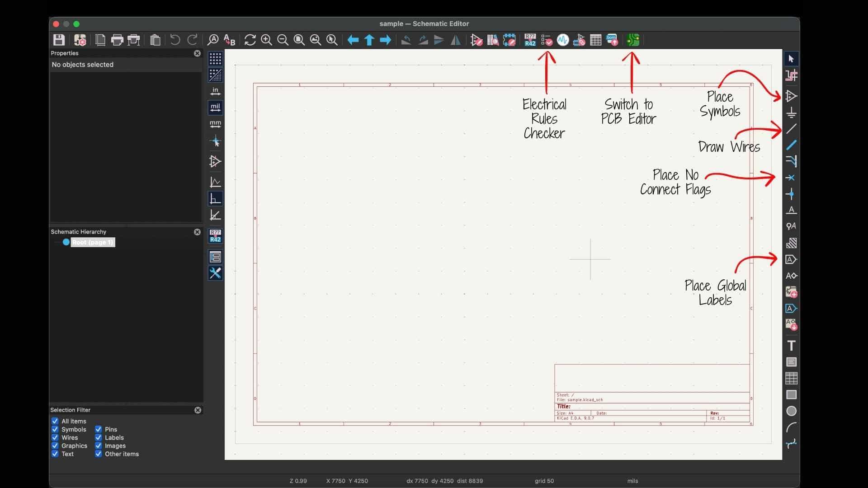This screenshot has width=868, height=488.
Task: Click the Save schematic icon
Action: tap(59, 40)
